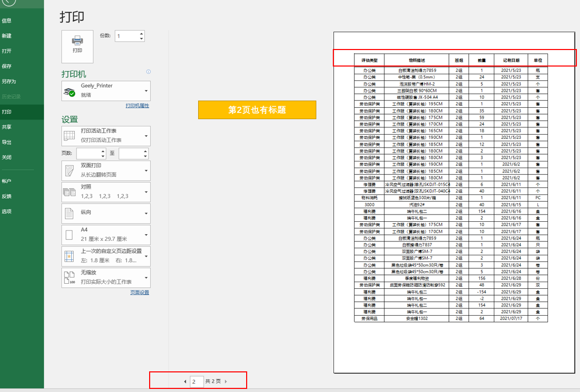Click the printer info icon beside 打印机
Viewport: 580px width, 392px height.
click(x=148, y=72)
